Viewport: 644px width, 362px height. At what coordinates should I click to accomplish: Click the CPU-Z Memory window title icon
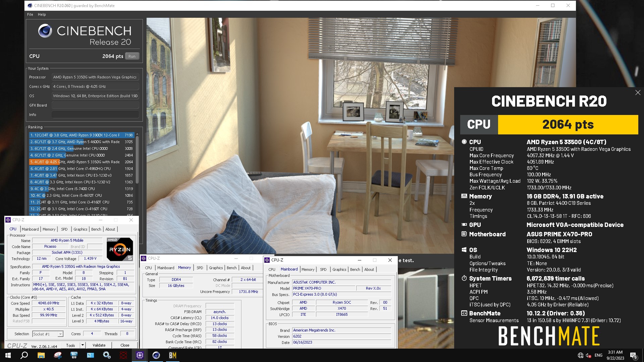(144, 258)
